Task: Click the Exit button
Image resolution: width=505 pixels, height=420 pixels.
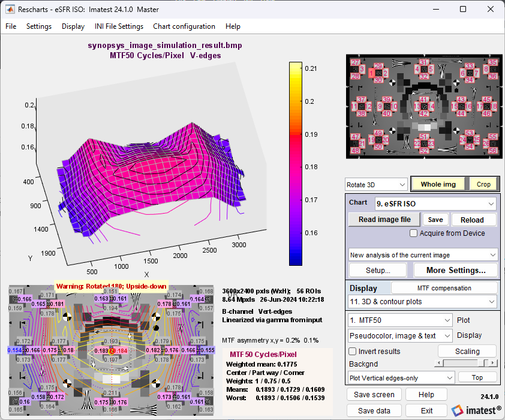Action: click(x=426, y=410)
